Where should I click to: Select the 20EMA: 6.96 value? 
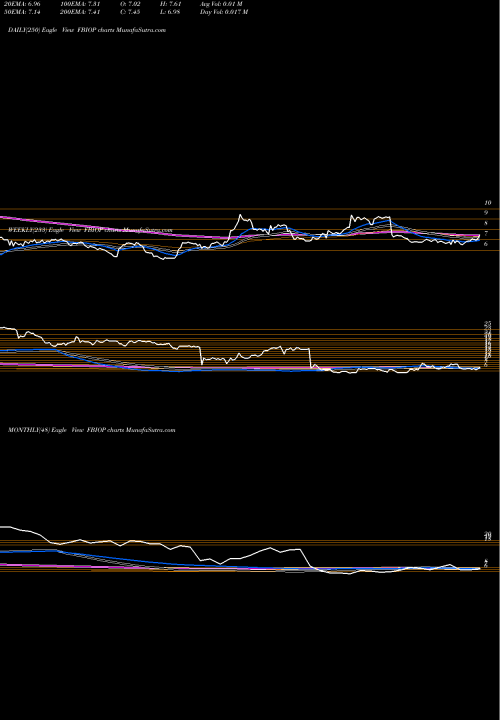(x=20, y=4)
